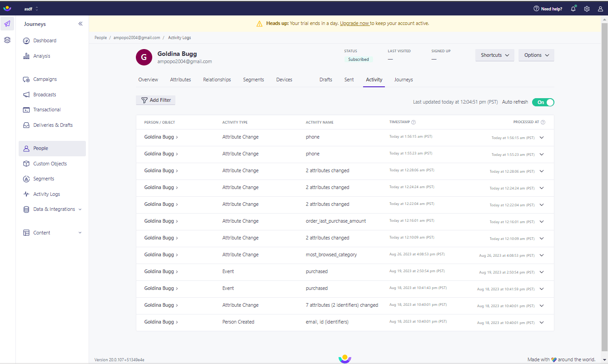The width and height of the screenshot is (608, 364).
Task: Click the Processed At column help icon
Action: (543, 122)
